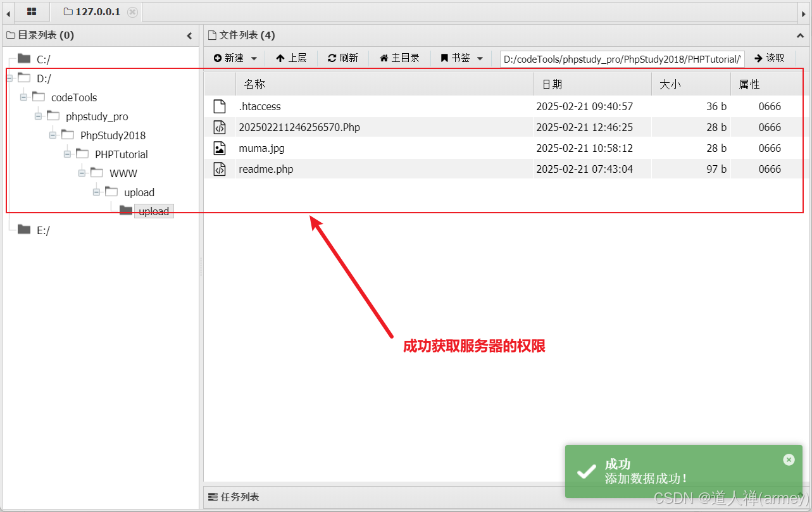Collapse the phpstudy_pro tree node

tap(39, 116)
